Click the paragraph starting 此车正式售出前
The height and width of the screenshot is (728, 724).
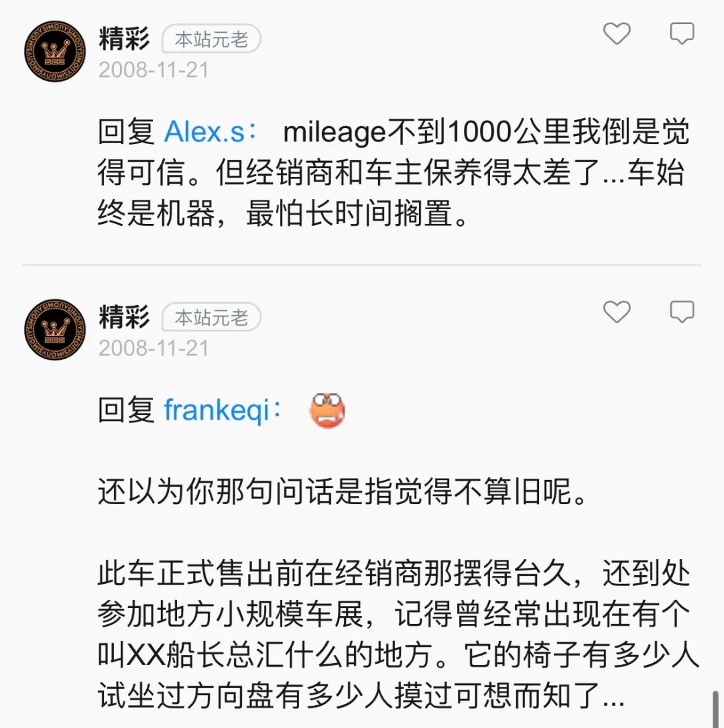point(398,635)
